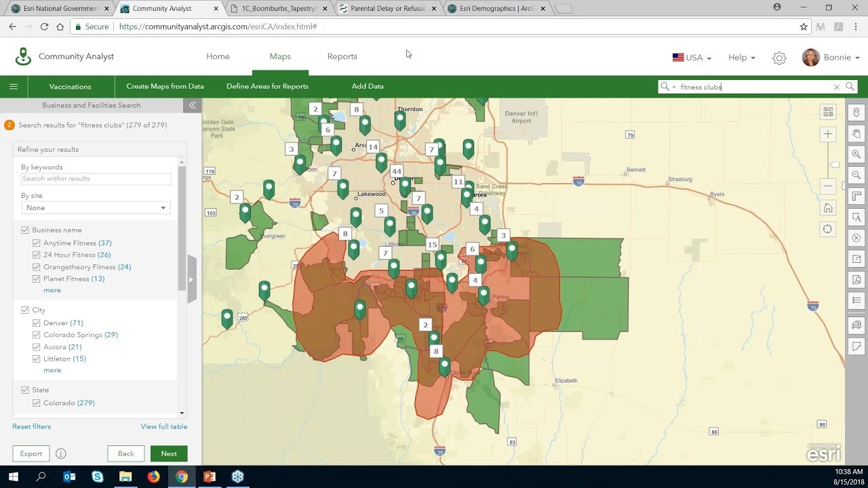Clear the fitness clubs search text
The width and height of the screenshot is (868, 488).
click(x=836, y=87)
